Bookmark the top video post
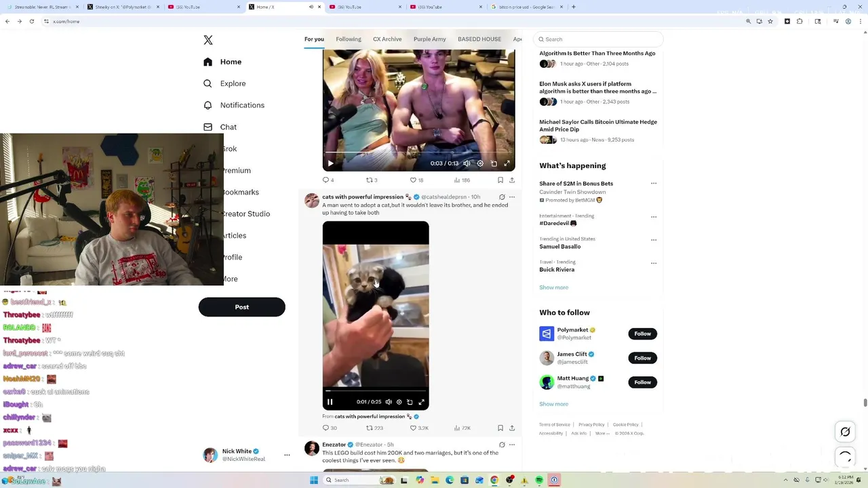This screenshot has height=488, width=868. coord(500,180)
